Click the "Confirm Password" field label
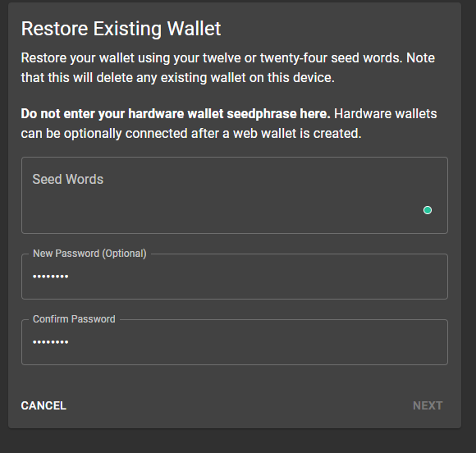 [74, 318]
